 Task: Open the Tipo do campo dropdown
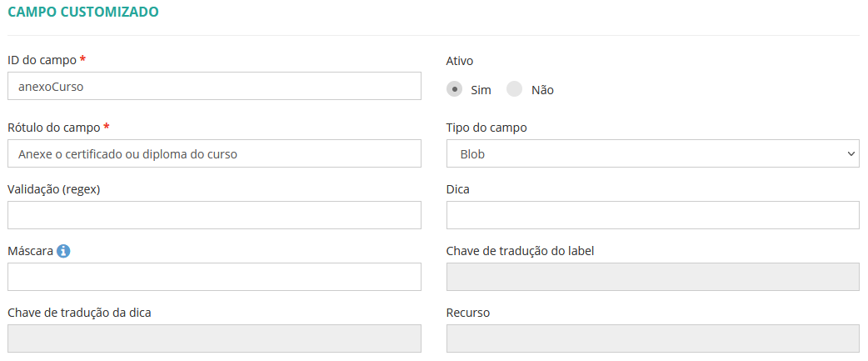[x=652, y=153]
